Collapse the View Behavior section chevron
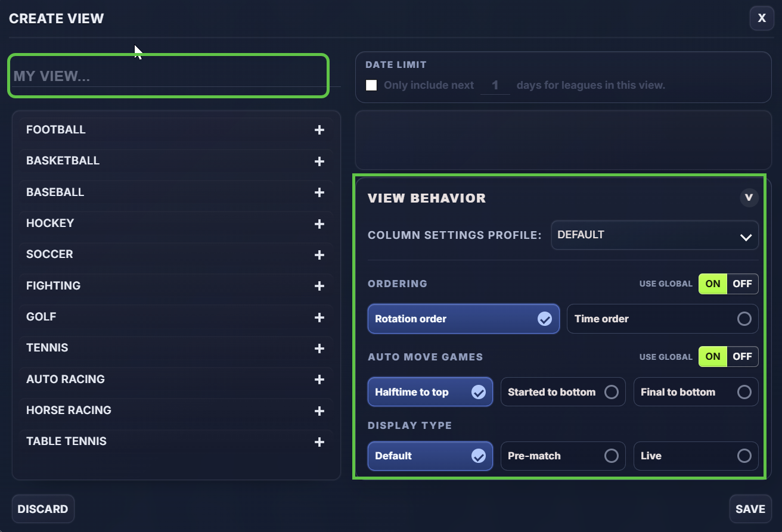The width and height of the screenshot is (782, 532). 749,198
